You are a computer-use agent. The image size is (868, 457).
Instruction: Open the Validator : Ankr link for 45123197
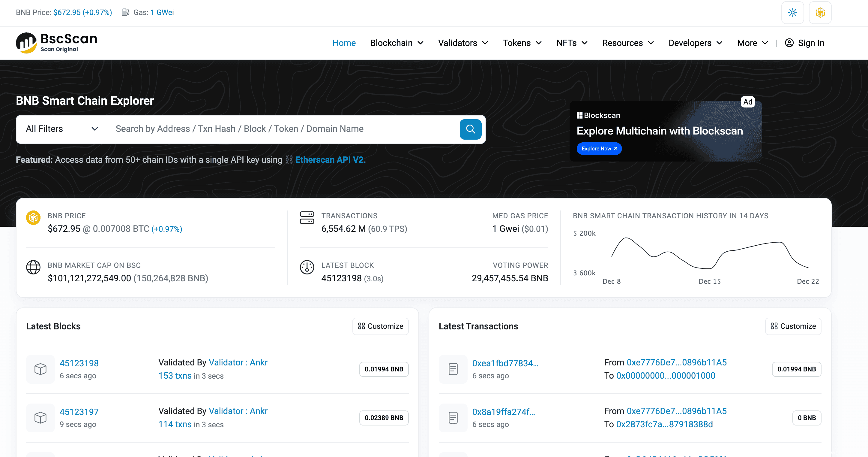click(238, 411)
